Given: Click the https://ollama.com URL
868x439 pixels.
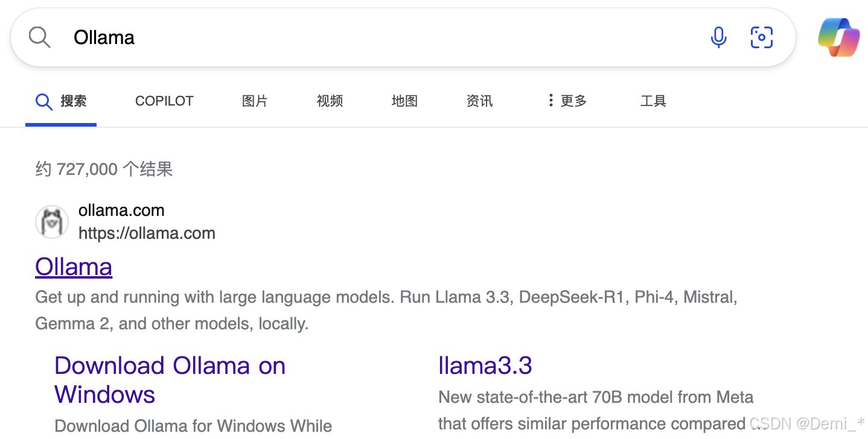Looking at the screenshot, I should pyautogui.click(x=147, y=233).
